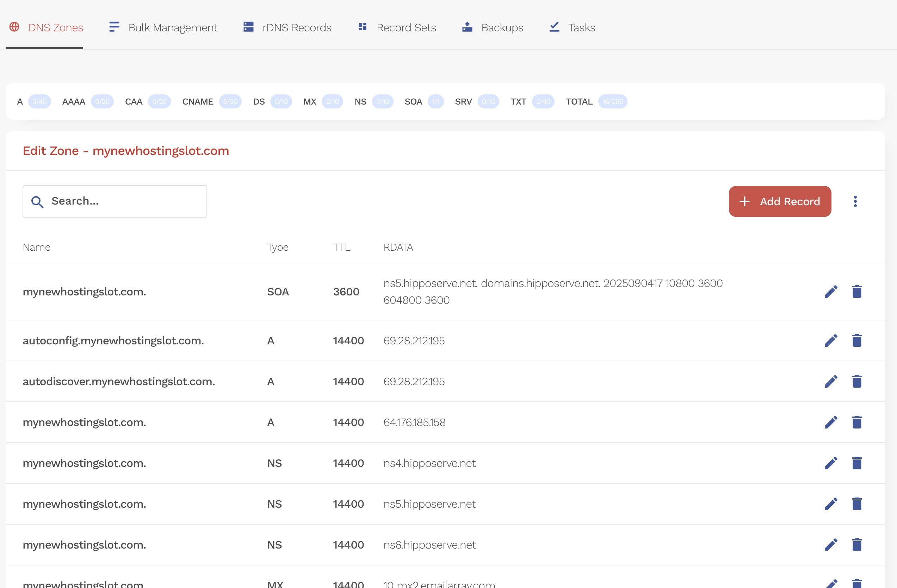
Task: Click the search magnifier icon
Action: (37, 202)
